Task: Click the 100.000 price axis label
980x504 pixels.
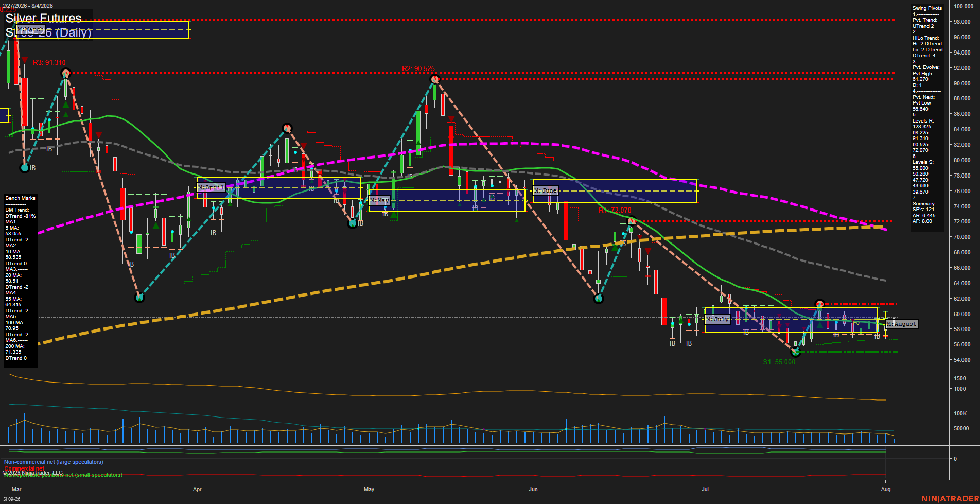Action: tap(963, 6)
